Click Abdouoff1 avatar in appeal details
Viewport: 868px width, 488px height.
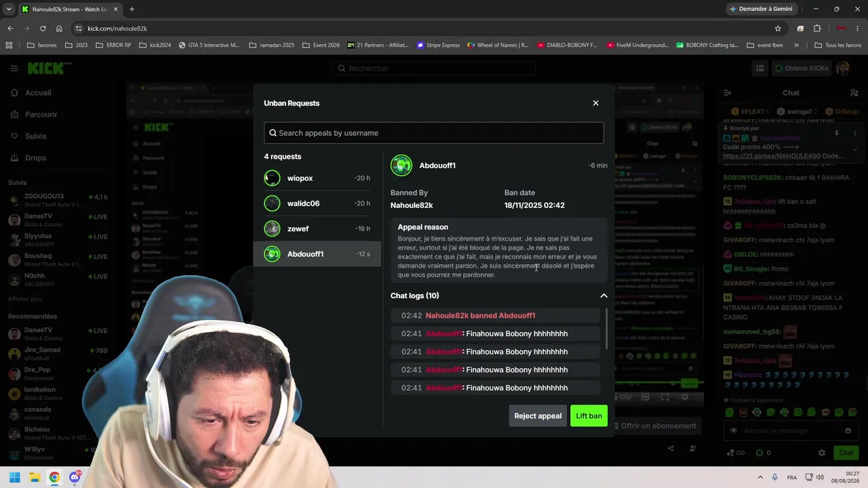coord(401,165)
